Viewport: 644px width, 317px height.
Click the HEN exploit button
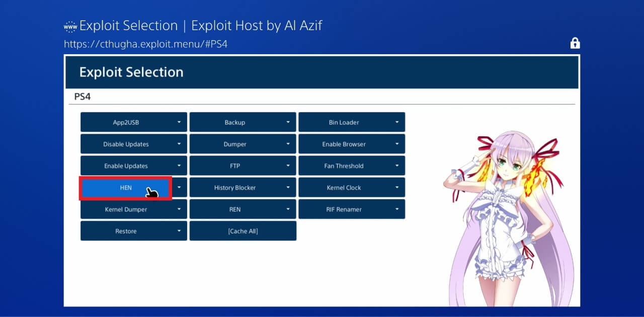(x=125, y=188)
